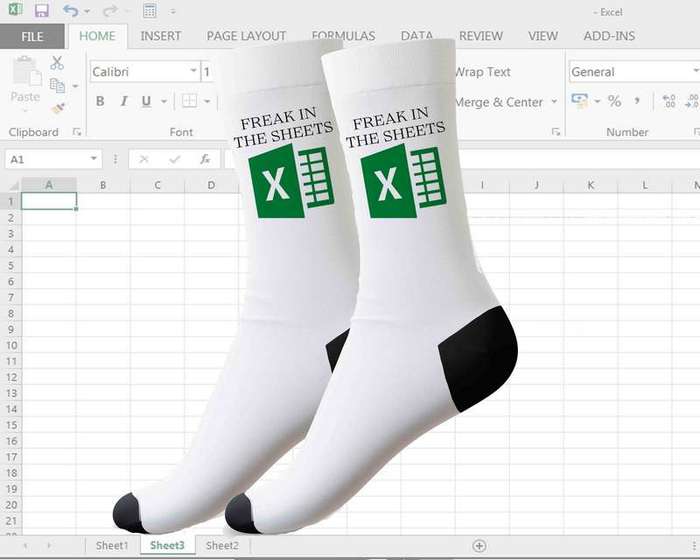This screenshot has height=560, width=700.
Task: Click the Paste clipboard icon
Action: (x=27, y=71)
